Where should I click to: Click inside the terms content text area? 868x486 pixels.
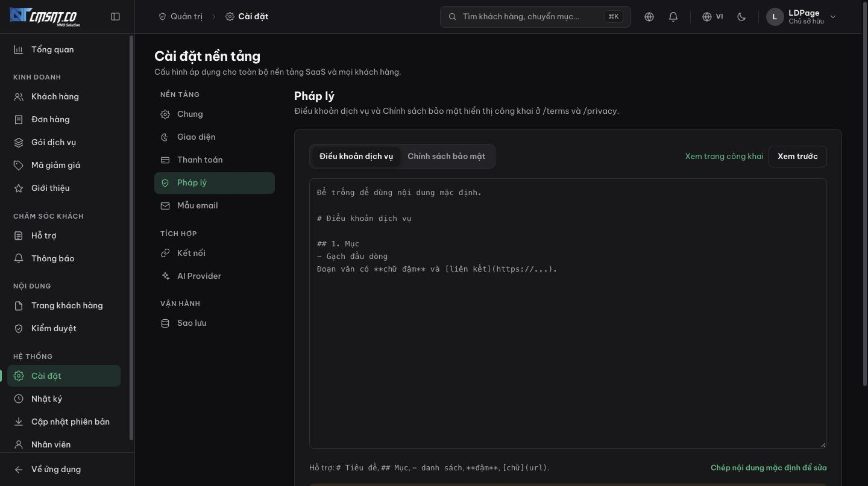click(x=568, y=313)
